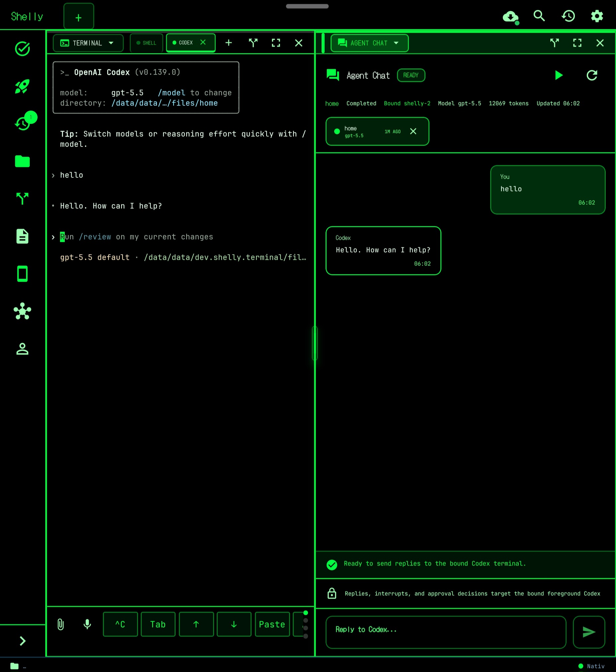Send reply with paper plane button
Viewport: 616px width, 672px height.
[589, 632]
